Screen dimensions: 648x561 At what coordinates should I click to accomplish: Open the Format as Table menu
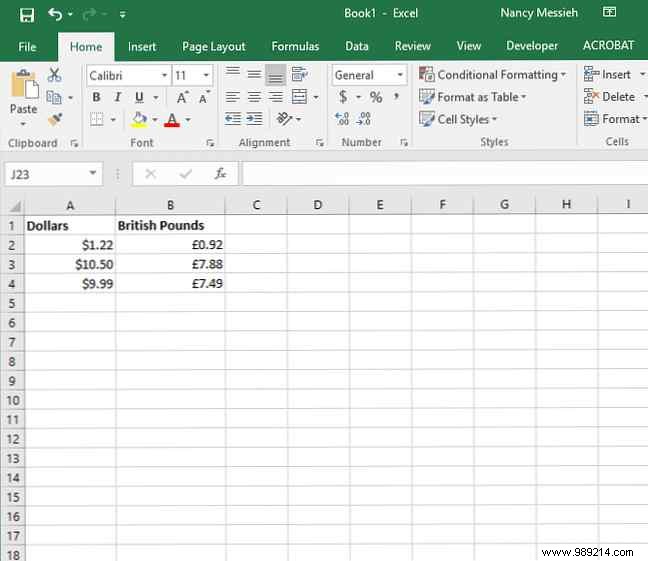(x=473, y=97)
